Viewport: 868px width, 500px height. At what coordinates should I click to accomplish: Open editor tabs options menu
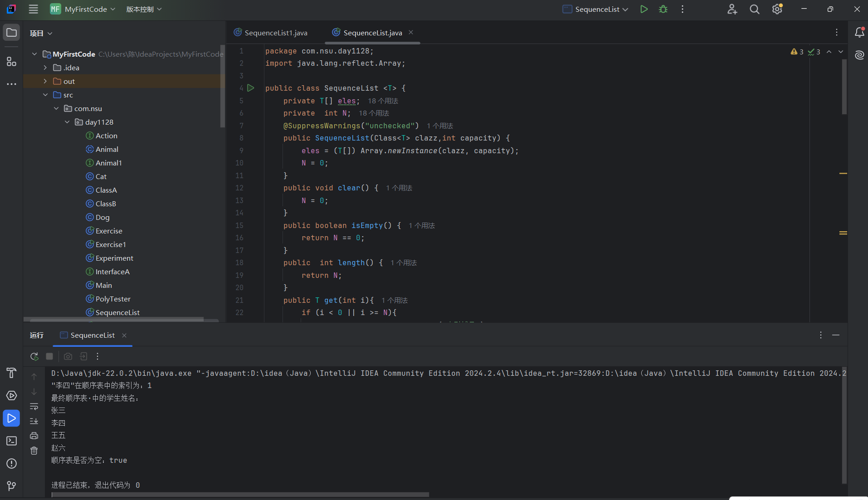click(x=837, y=32)
